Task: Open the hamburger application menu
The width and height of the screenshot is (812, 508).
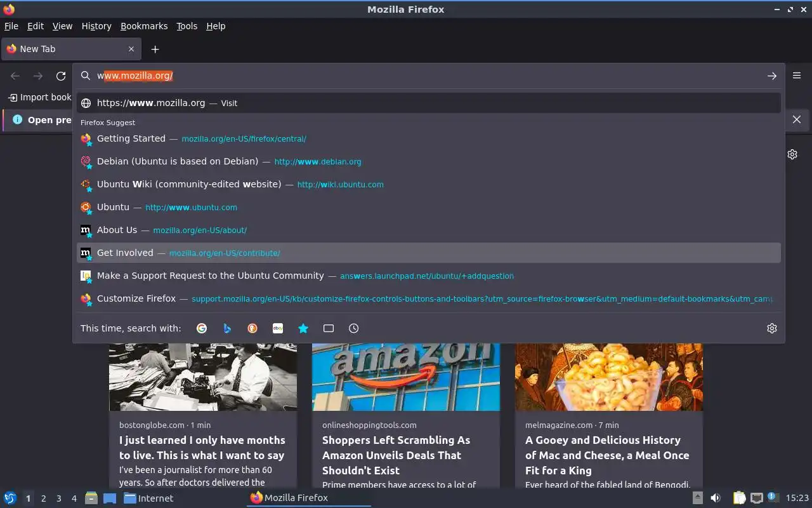Action: coord(797,76)
